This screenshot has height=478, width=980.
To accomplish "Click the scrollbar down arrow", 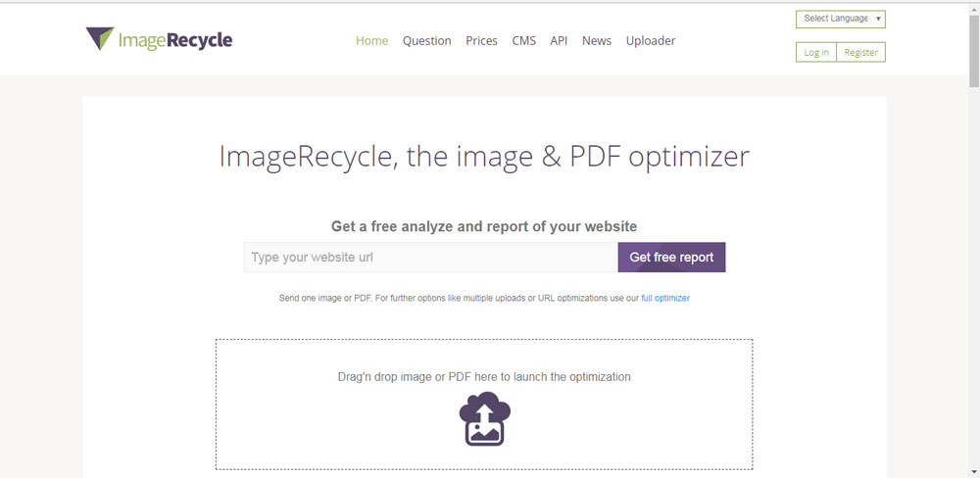I will click(x=974, y=472).
